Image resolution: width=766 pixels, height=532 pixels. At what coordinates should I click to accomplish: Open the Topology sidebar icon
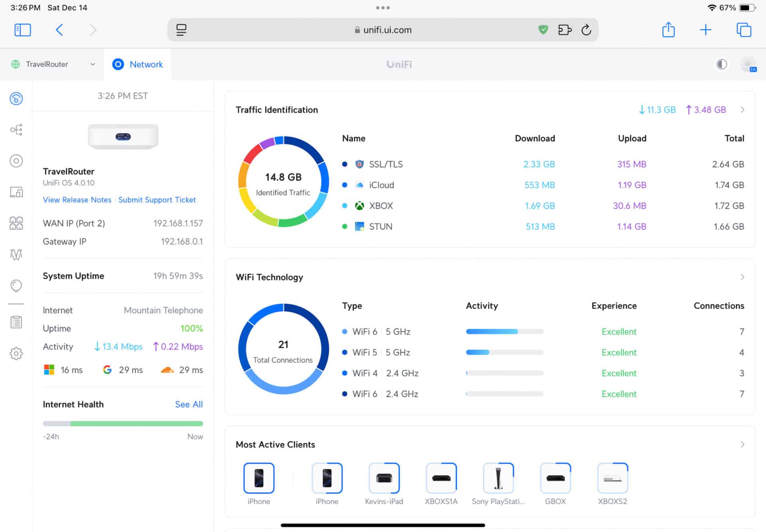coord(16,130)
